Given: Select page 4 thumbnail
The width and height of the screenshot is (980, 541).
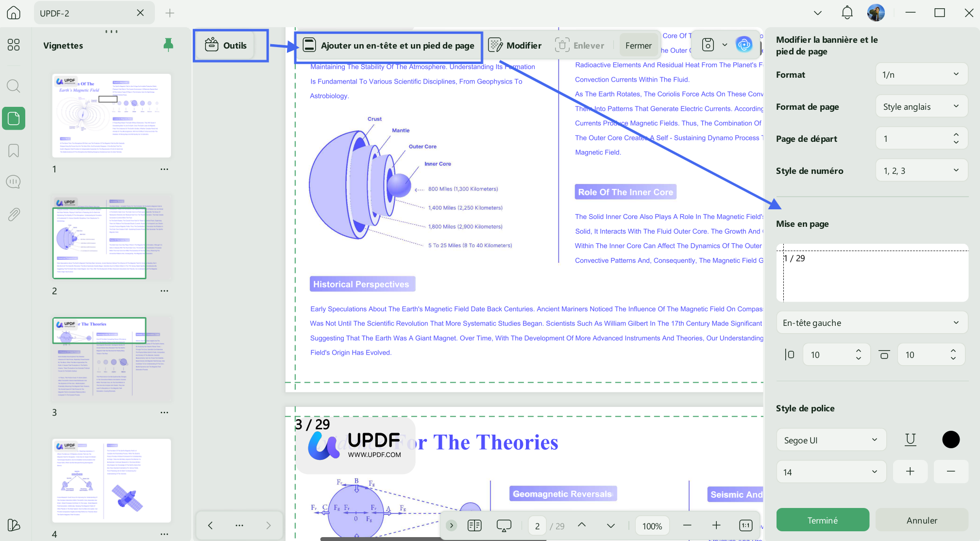Looking at the screenshot, I should pos(112,481).
